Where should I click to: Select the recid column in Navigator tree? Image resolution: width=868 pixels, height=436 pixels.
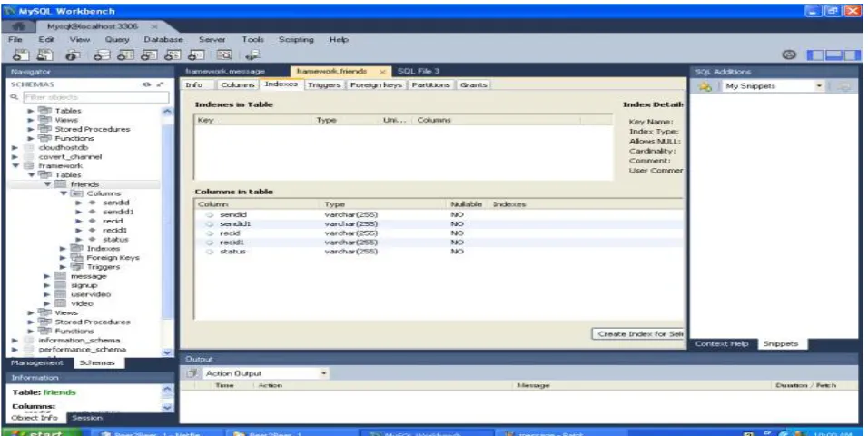(113, 221)
